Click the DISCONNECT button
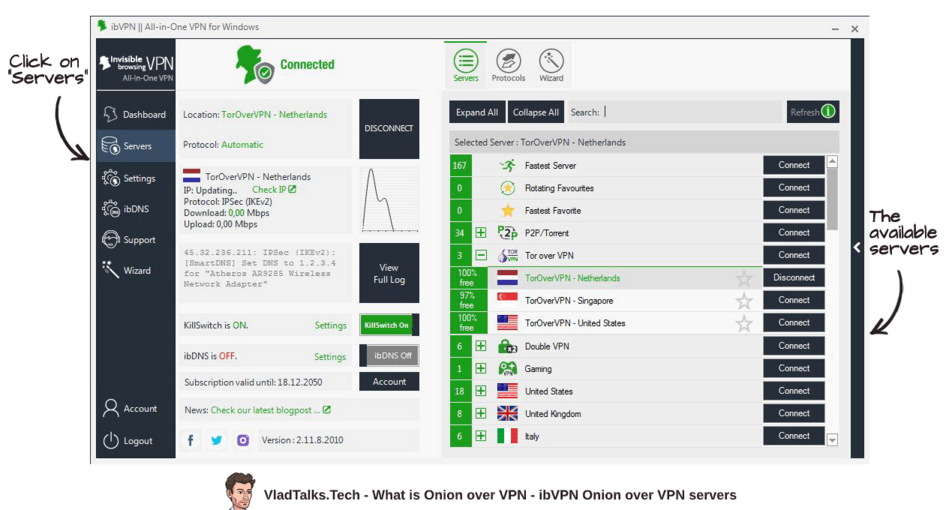Viewport: 946px width, 510px height. click(389, 129)
